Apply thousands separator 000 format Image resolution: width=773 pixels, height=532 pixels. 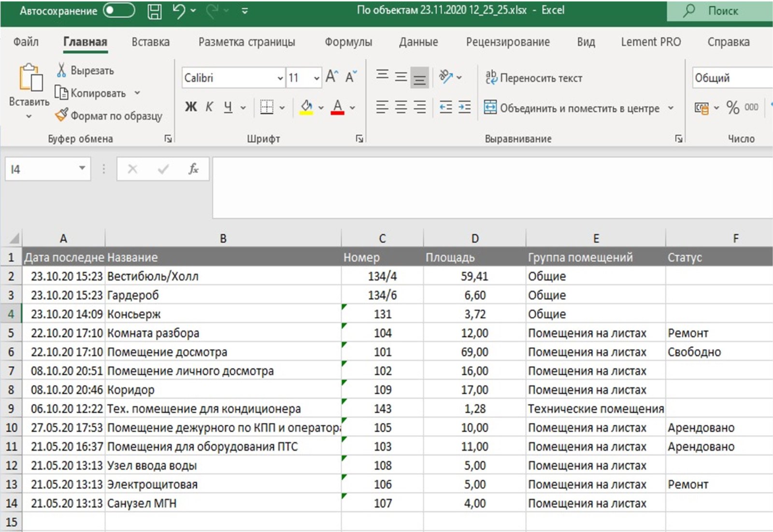tap(751, 107)
